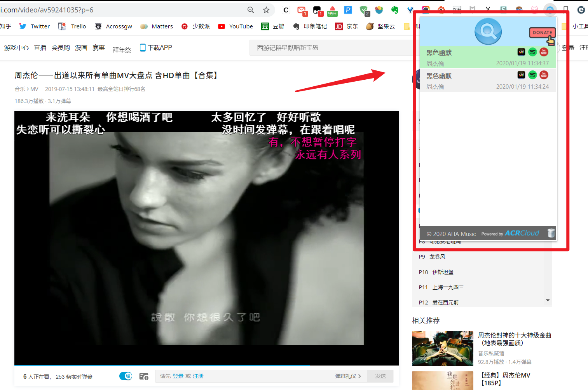This screenshot has width=588, height=390.
Task: Open the ACRCloud powered-by link
Action: 522,233
